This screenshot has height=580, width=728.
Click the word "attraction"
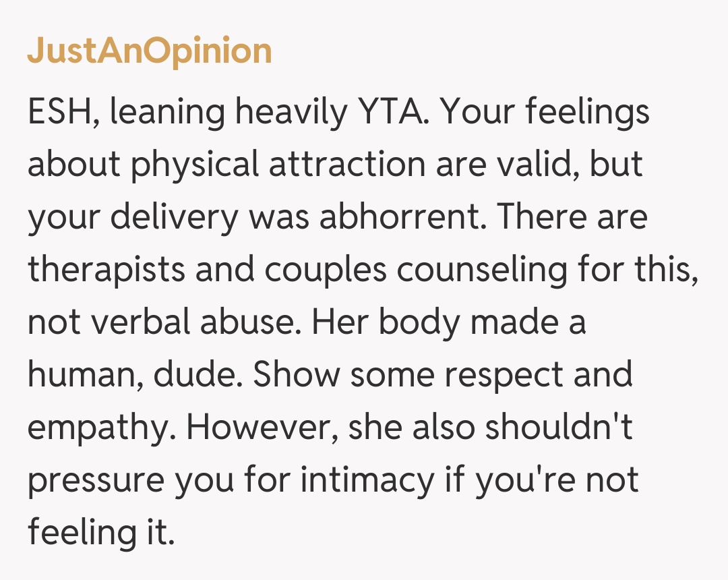(347, 165)
